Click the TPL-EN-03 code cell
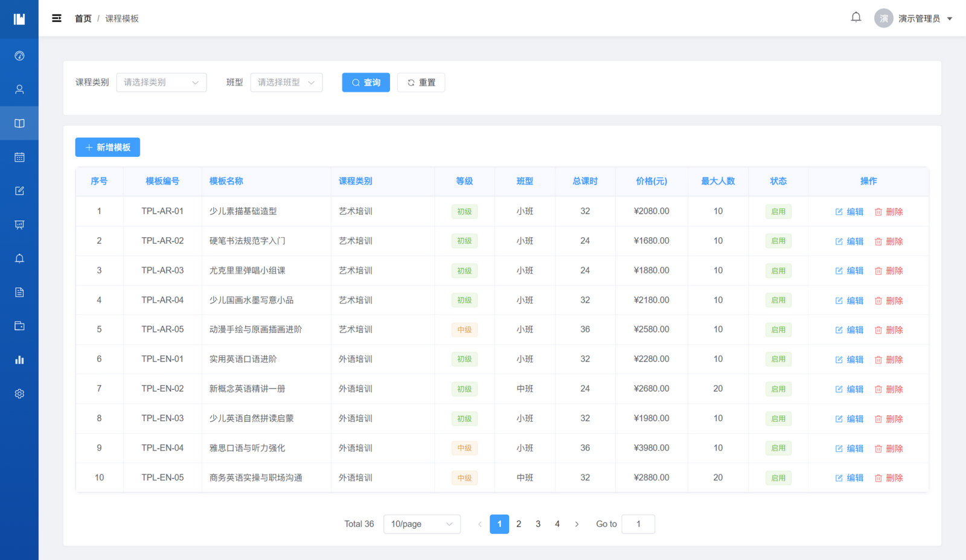 click(x=162, y=418)
